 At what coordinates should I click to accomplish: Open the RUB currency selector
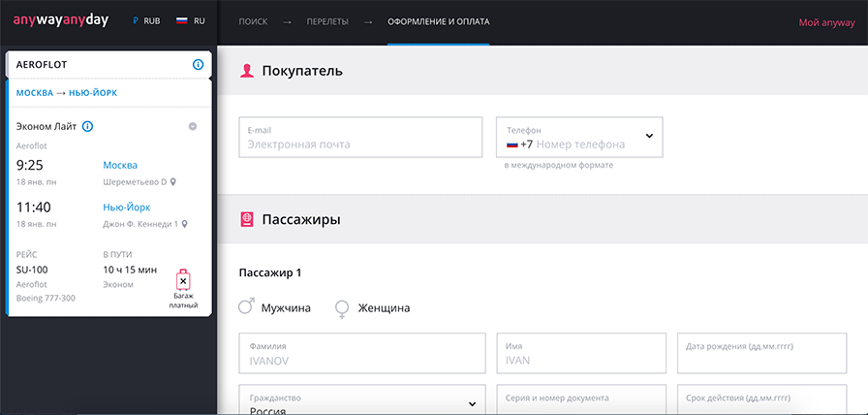point(145,20)
